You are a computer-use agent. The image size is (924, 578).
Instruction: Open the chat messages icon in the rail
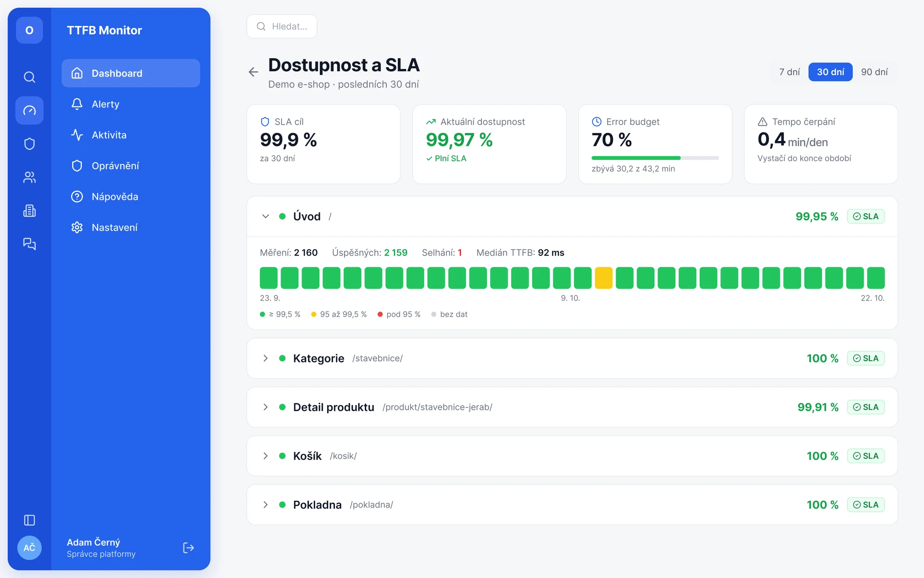29,244
